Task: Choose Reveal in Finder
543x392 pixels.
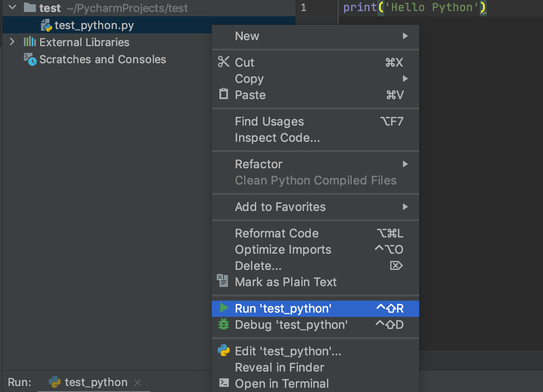Action: [279, 367]
